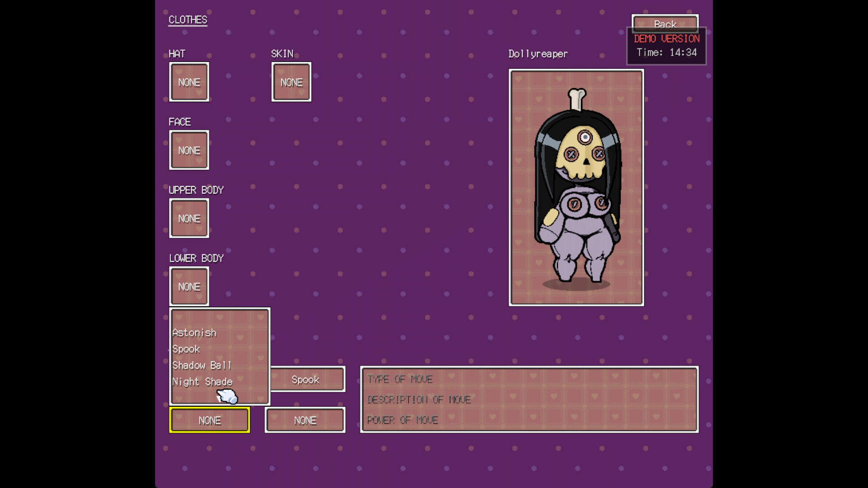Image resolution: width=868 pixels, height=488 pixels.
Task: Pick Shadow Ball from the move list
Action: (202, 366)
